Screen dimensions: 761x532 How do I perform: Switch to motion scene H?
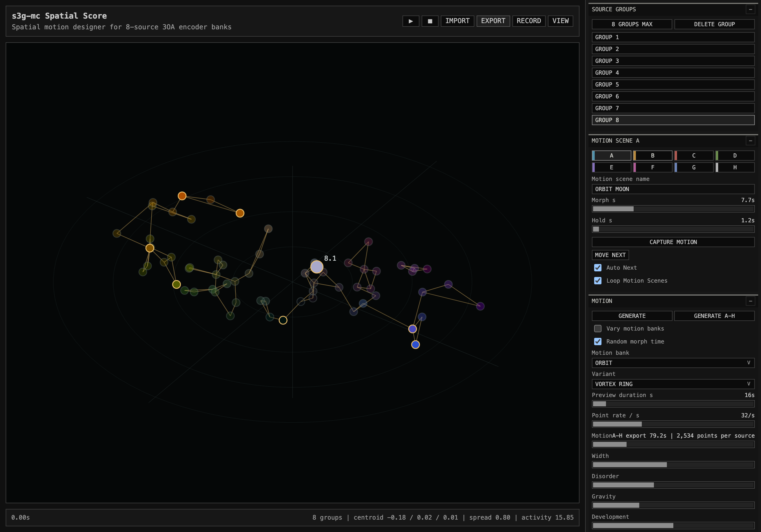(x=735, y=167)
